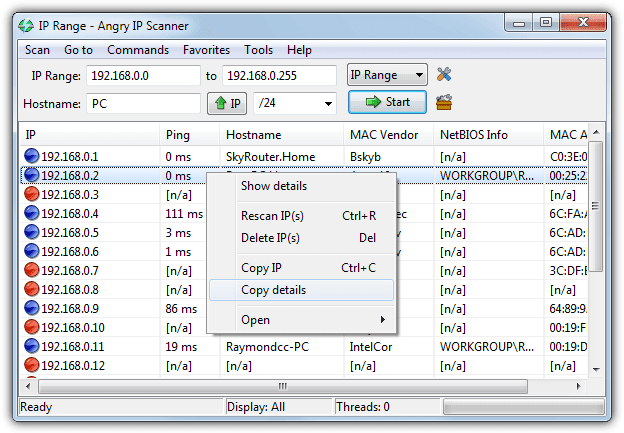The width and height of the screenshot is (624, 433).
Task: Click the Hostname field containing PC
Action: (x=143, y=104)
